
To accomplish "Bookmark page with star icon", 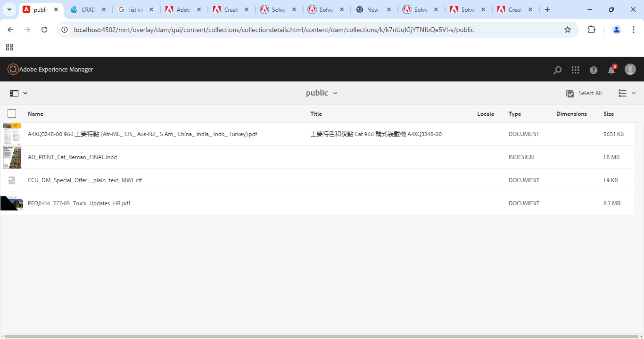I will pyautogui.click(x=568, y=30).
